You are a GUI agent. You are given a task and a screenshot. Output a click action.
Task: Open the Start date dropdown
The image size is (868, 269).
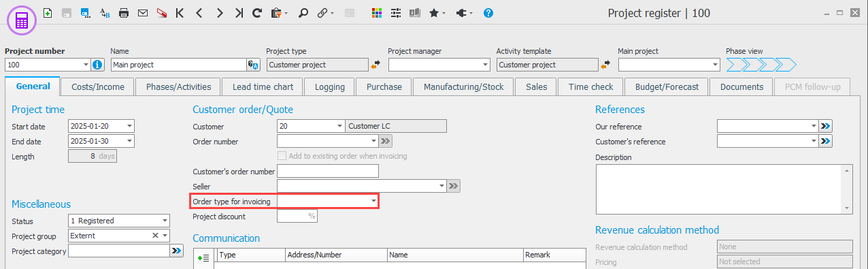point(130,126)
